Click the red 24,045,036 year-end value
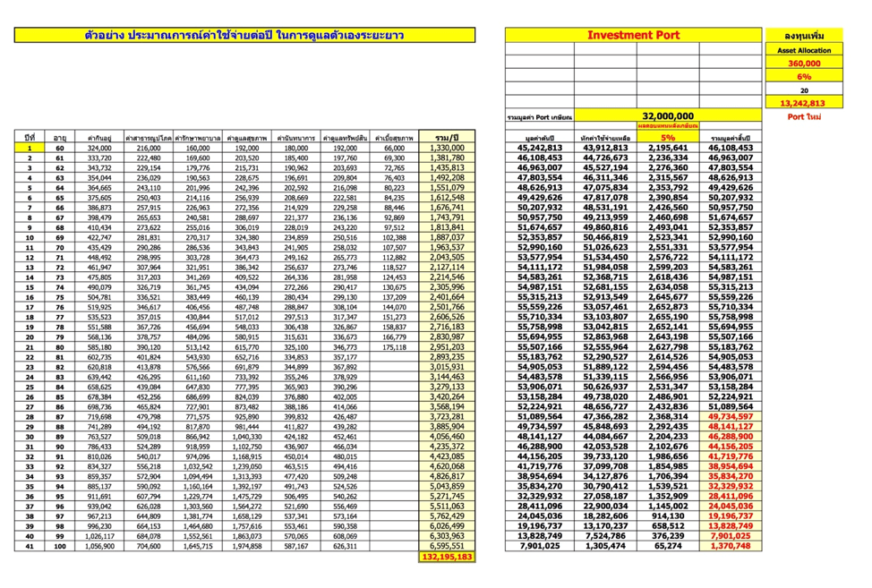Image resolution: width=872 pixels, height=588 pixels. (731, 506)
